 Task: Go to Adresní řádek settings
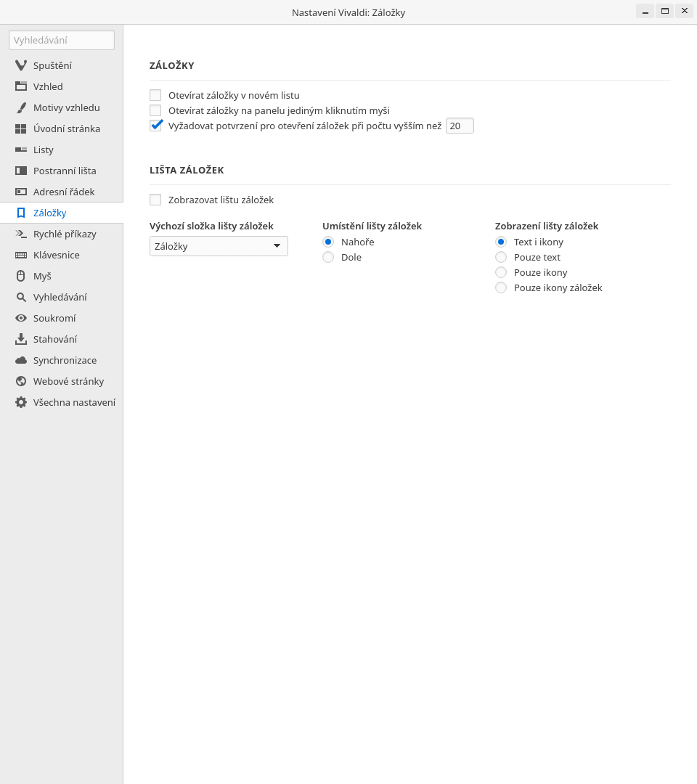pos(62,192)
